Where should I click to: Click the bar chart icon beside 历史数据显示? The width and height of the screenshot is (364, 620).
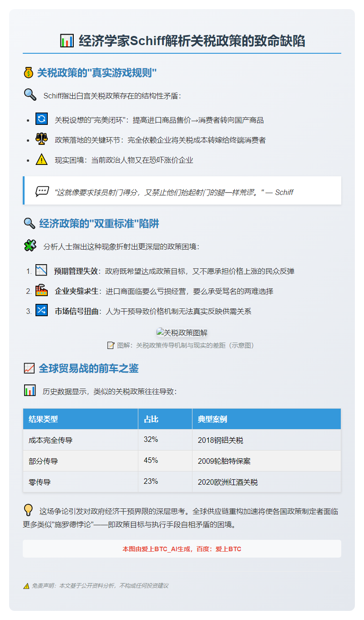coord(30,390)
